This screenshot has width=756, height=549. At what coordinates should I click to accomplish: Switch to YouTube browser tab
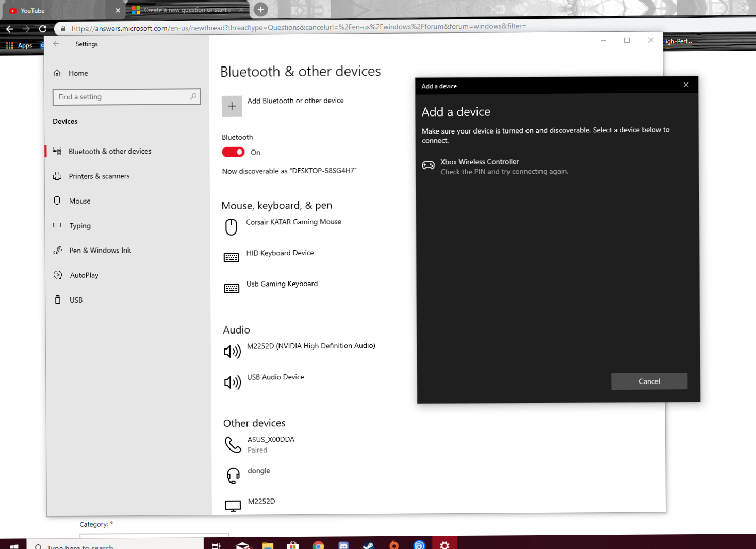[x=62, y=10]
